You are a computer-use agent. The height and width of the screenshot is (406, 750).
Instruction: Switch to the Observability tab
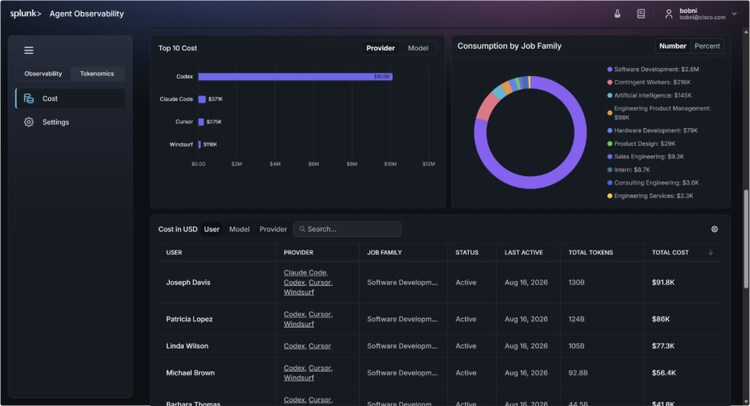(43, 74)
